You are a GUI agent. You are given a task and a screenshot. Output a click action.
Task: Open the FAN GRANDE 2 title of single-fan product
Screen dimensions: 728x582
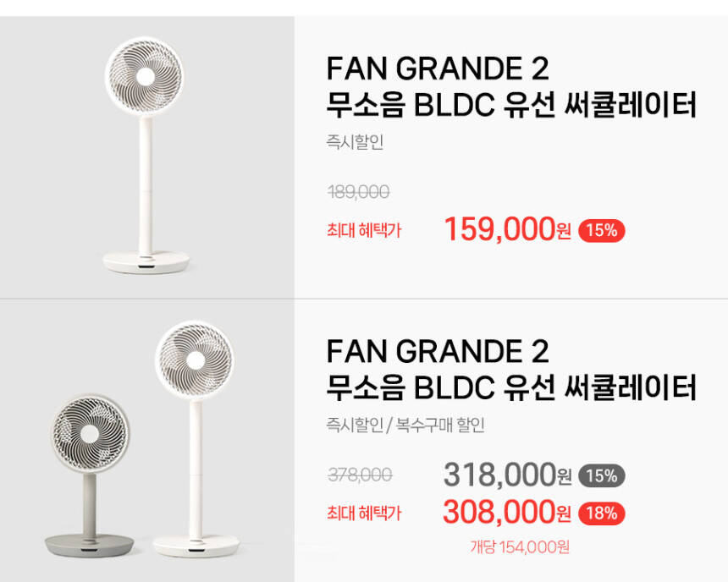coord(438,68)
